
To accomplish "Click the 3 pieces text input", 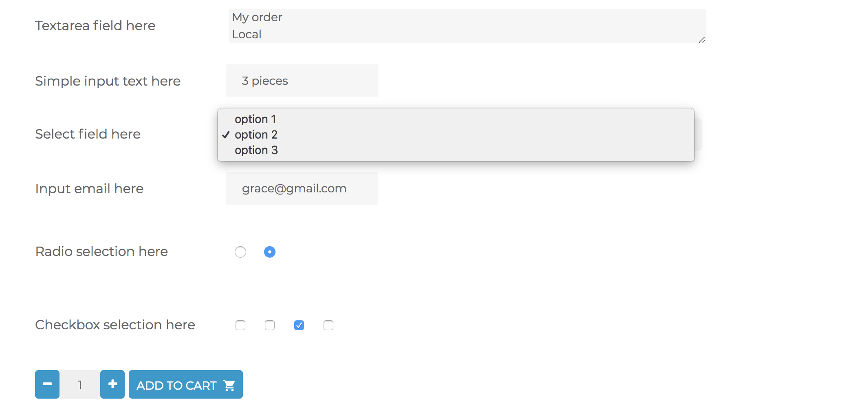I will point(302,81).
